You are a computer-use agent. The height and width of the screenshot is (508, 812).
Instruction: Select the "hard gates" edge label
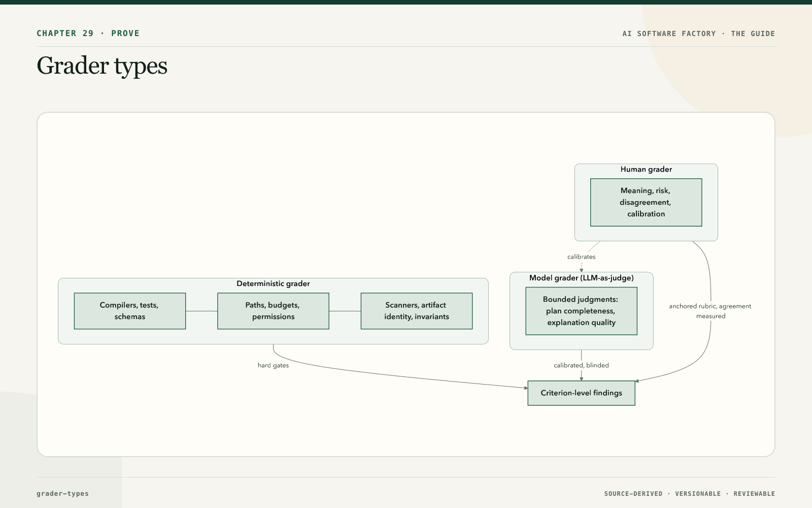click(273, 365)
